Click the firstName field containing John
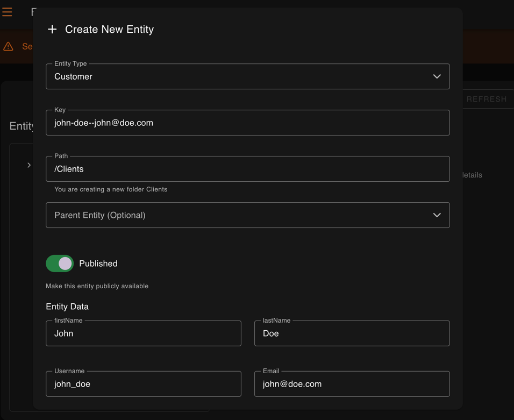The height and width of the screenshot is (420, 514). pos(143,333)
